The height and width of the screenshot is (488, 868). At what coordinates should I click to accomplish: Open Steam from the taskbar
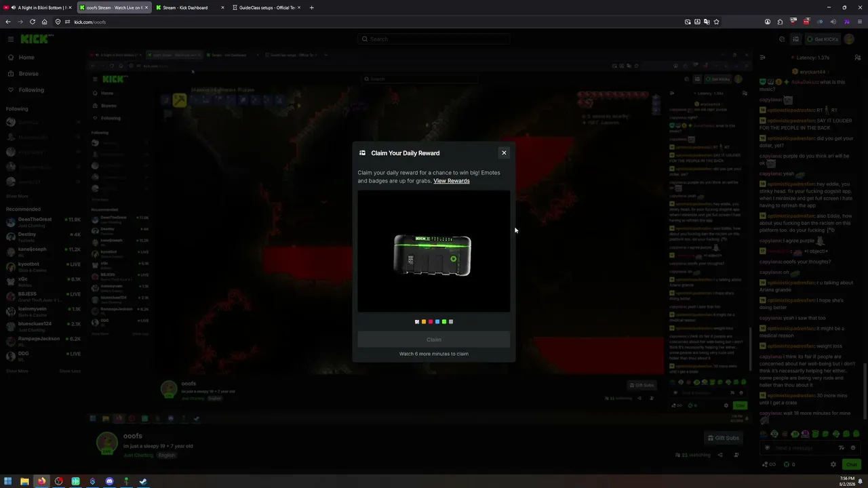coord(143,481)
